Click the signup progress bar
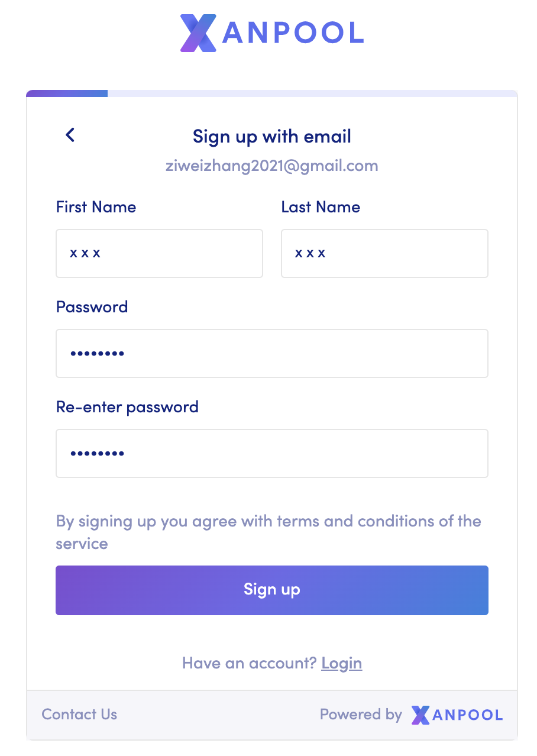Screen dimensions: 537x756 271,93
